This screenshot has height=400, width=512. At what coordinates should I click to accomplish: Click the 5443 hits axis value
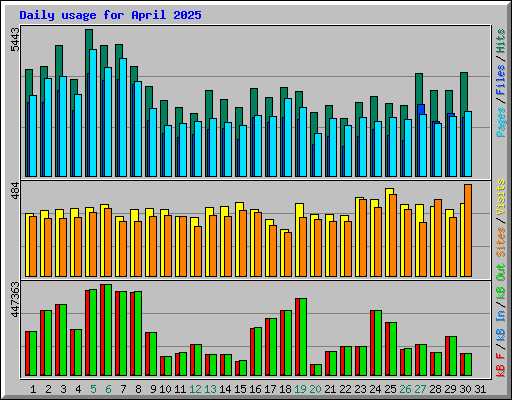pyautogui.click(x=15, y=40)
